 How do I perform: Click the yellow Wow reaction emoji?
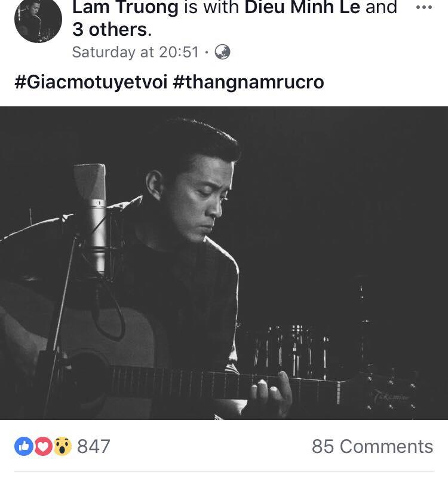point(62,446)
